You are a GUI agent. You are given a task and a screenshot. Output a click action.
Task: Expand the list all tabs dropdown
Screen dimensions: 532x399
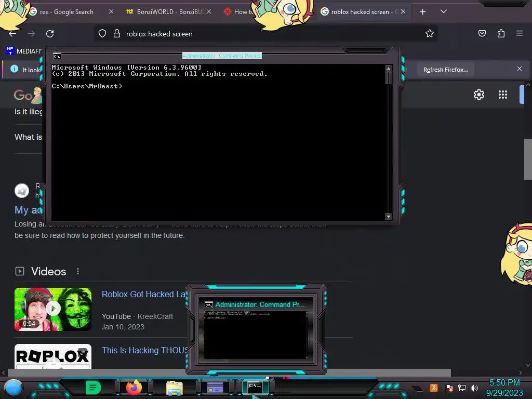pyautogui.click(x=444, y=11)
